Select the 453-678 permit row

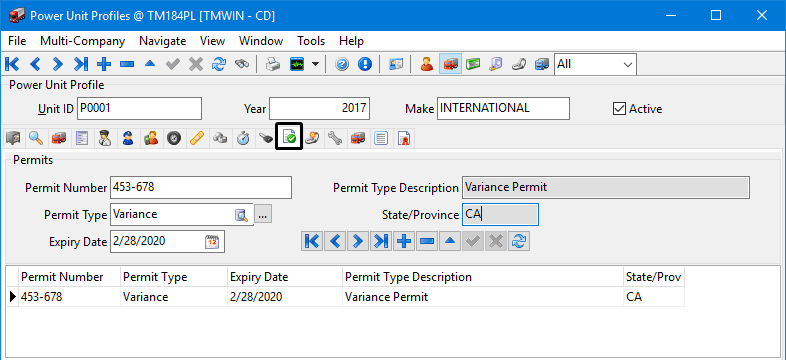346,297
